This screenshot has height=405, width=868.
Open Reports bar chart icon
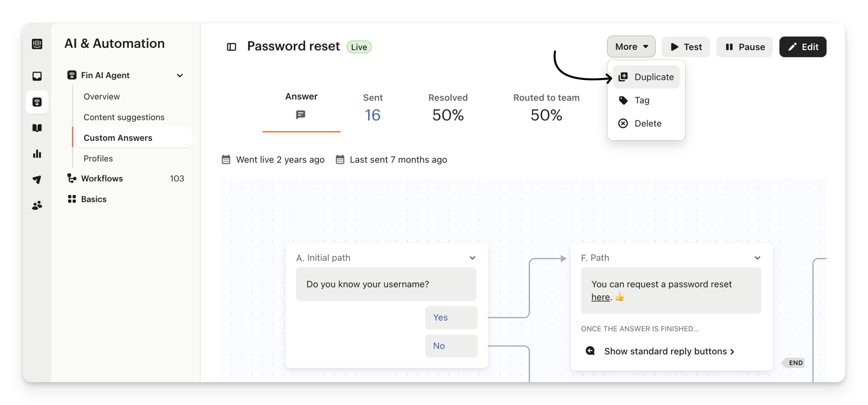coord(37,154)
